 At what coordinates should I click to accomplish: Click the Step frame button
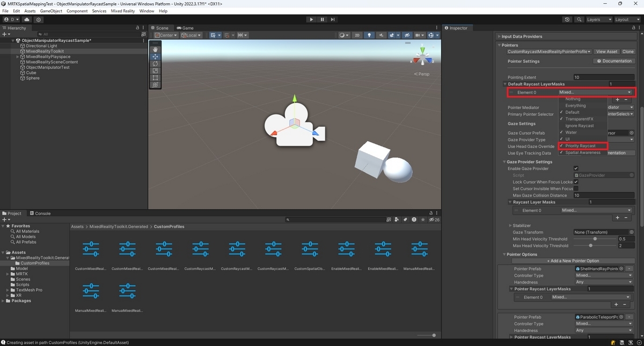[x=333, y=19]
